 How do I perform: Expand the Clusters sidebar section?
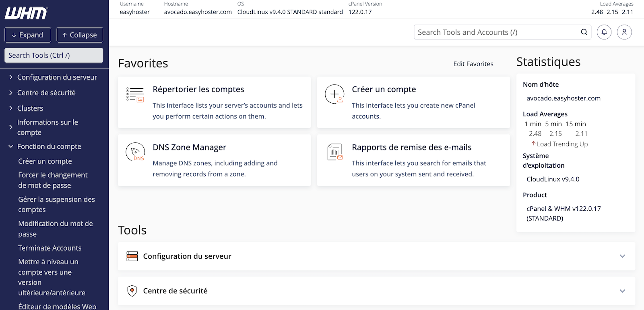[11, 108]
